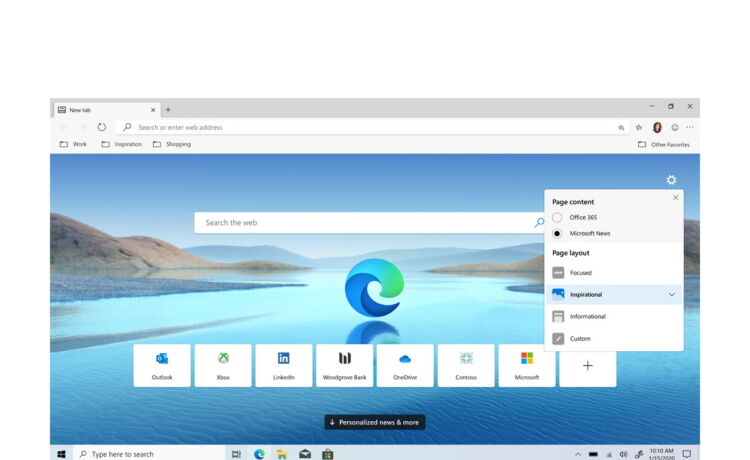Image resolution: width=750 pixels, height=460 pixels.
Task: Open Microsoft Edge from the taskbar
Action: tap(259, 454)
